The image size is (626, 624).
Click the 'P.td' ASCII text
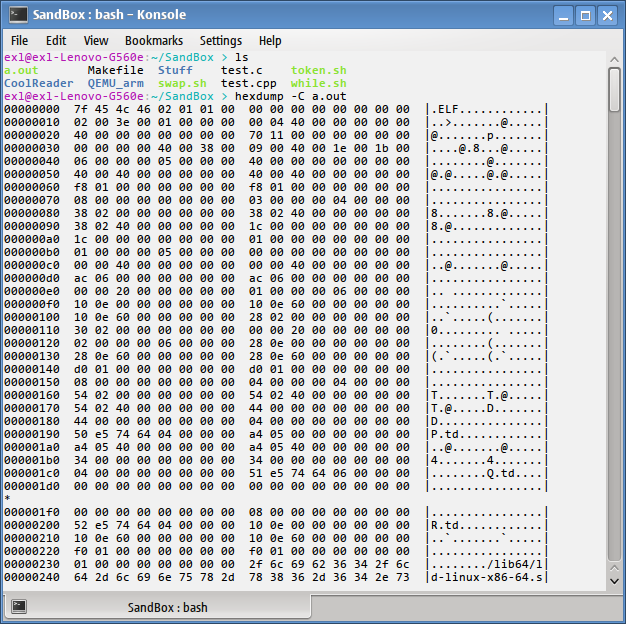tap(444, 434)
